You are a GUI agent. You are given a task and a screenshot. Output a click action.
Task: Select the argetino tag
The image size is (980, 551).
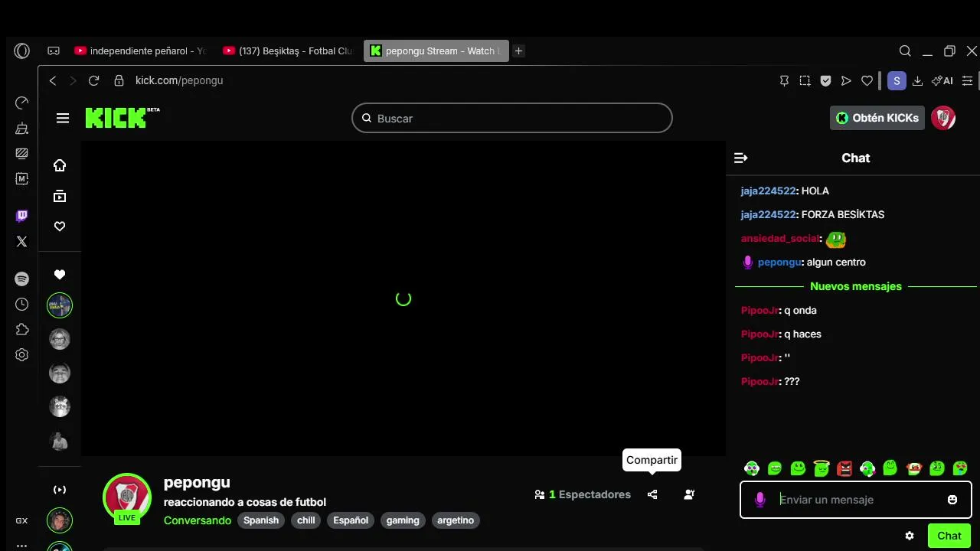(x=456, y=520)
